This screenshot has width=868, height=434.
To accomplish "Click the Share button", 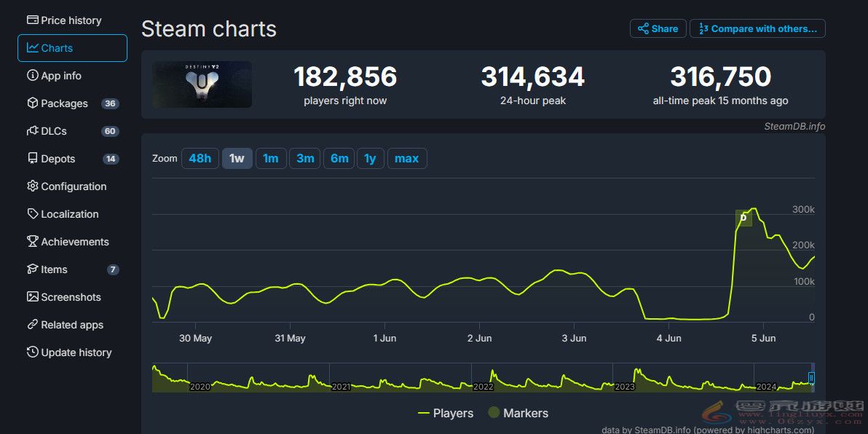I will coord(658,28).
